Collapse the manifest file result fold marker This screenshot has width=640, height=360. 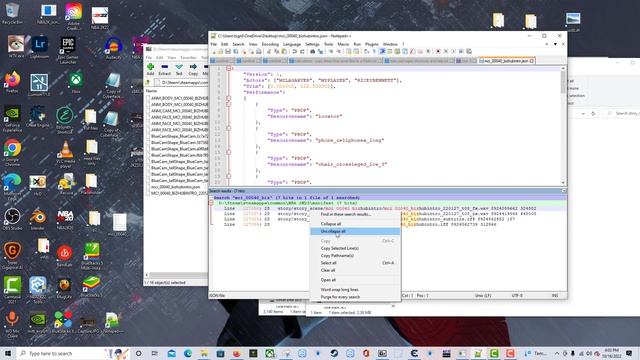coord(211,203)
